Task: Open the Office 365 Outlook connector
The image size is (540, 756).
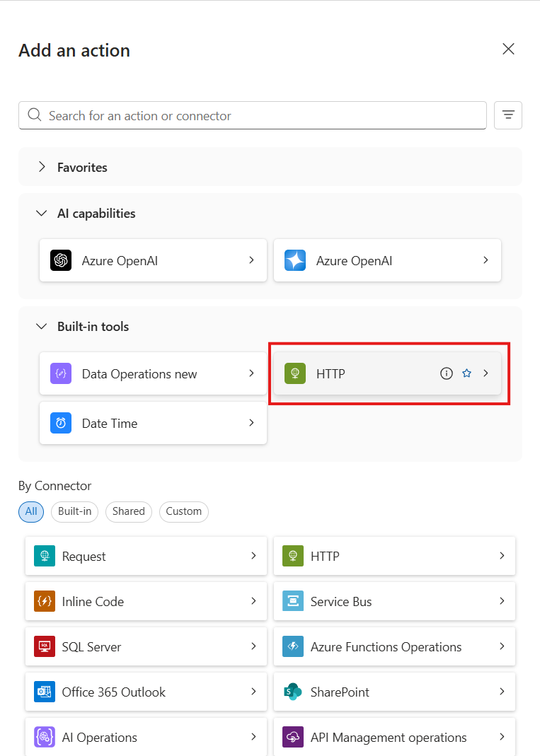Action: pos(146,692)
